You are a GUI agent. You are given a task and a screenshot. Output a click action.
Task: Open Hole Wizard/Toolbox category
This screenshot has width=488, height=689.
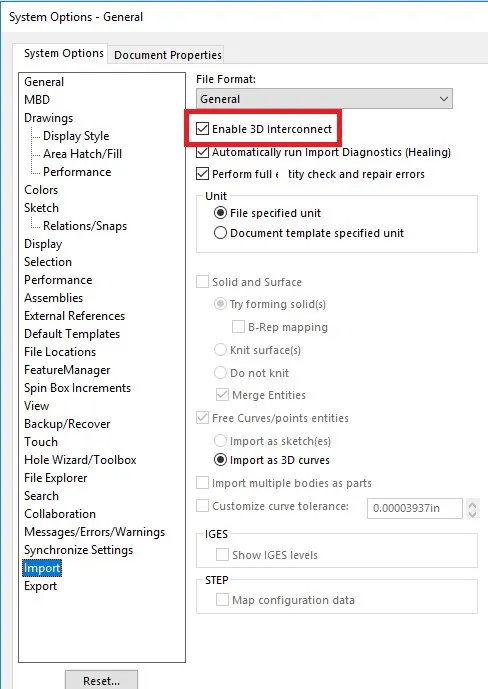click(80, 460)
